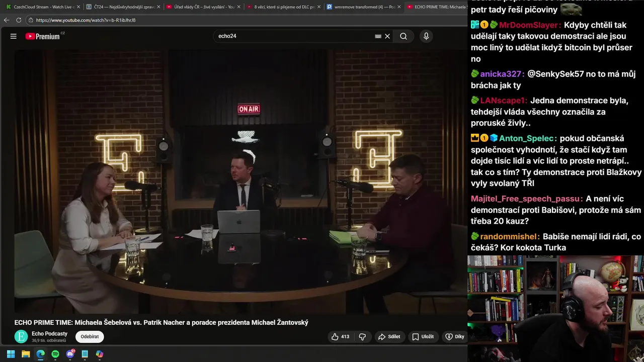Click the browser address bar URL

pyautogui.click(x=86, y=20)
